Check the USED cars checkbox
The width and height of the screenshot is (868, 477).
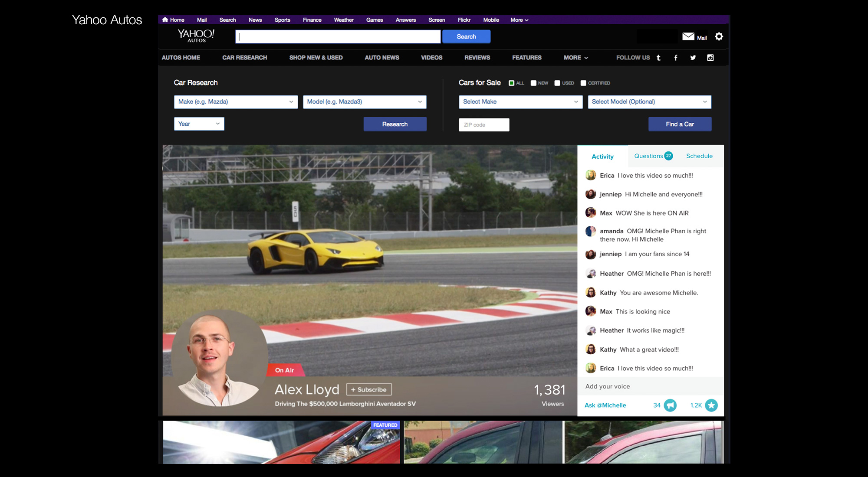(x=557, y=83)
